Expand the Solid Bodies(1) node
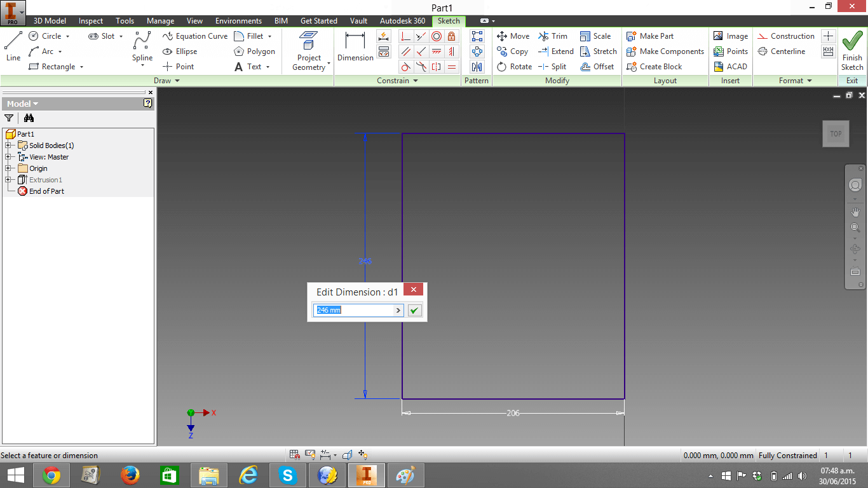The height and width of the screenshot is (488, 868). click(x=8, y=146)
